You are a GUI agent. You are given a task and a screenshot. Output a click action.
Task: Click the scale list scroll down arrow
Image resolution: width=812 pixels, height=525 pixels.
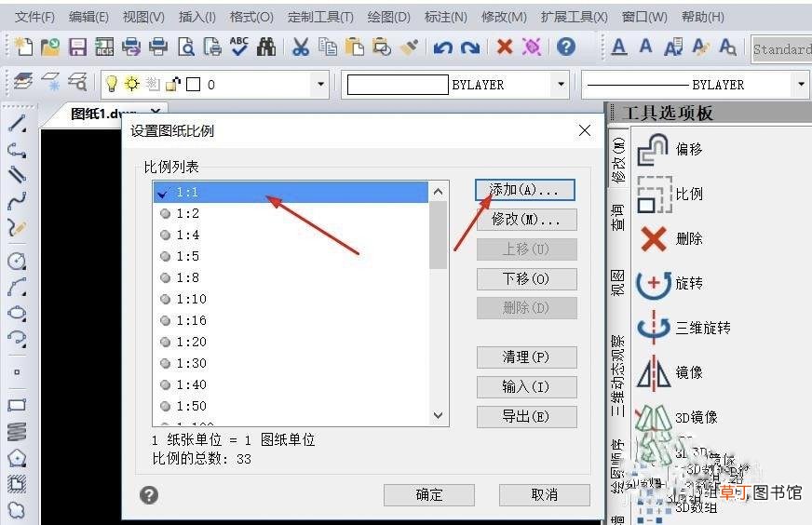438,415
